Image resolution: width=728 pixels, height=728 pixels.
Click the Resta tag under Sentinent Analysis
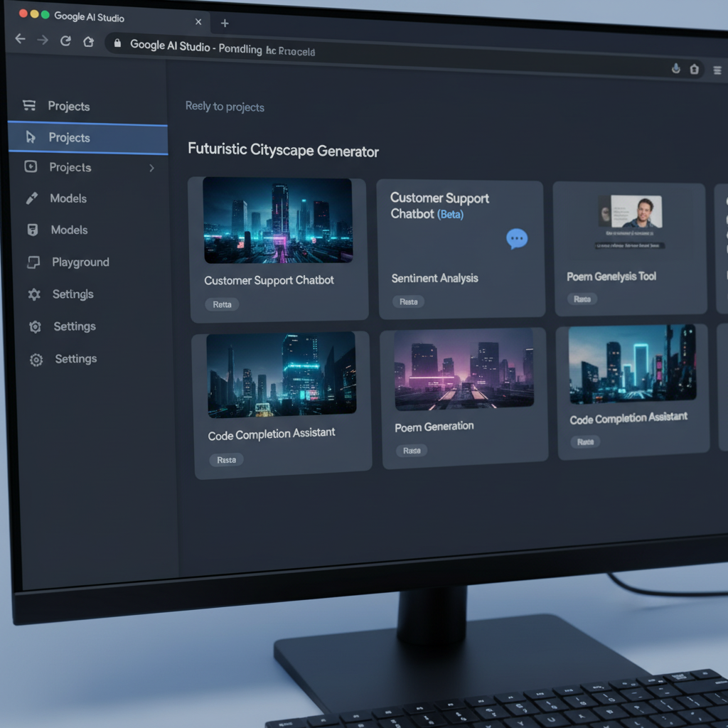point(409,301)
